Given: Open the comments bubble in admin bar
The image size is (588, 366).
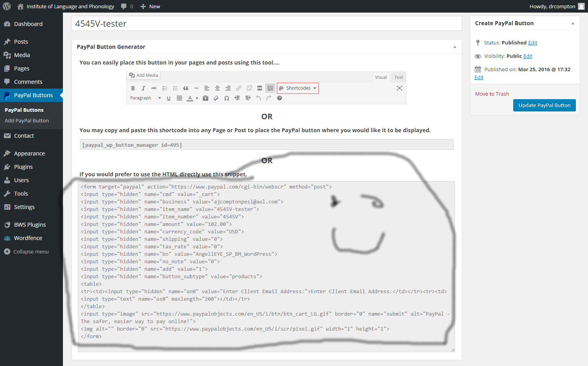Looking at the screenshot, I should pyautogui.click(x=127, y=6).
